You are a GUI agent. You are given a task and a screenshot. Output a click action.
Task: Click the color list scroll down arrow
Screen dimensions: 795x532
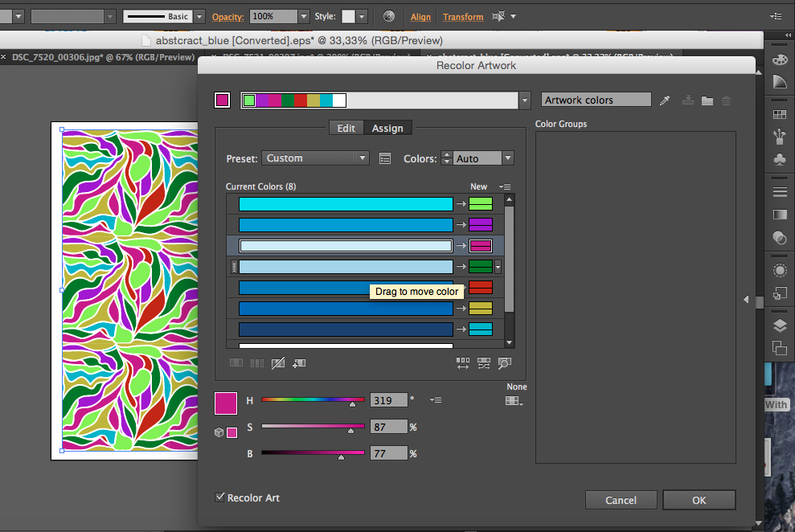509,343
